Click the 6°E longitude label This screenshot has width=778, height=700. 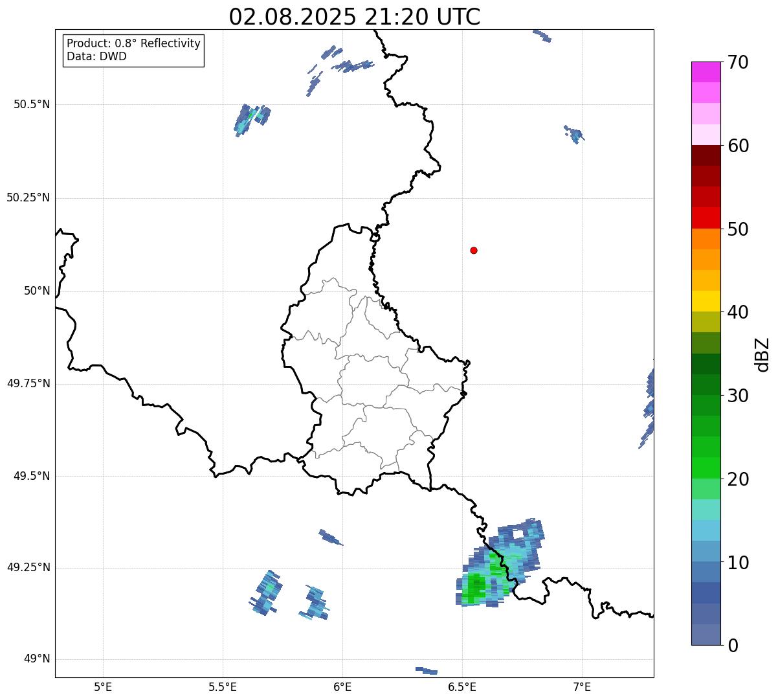tap(342, 686)
